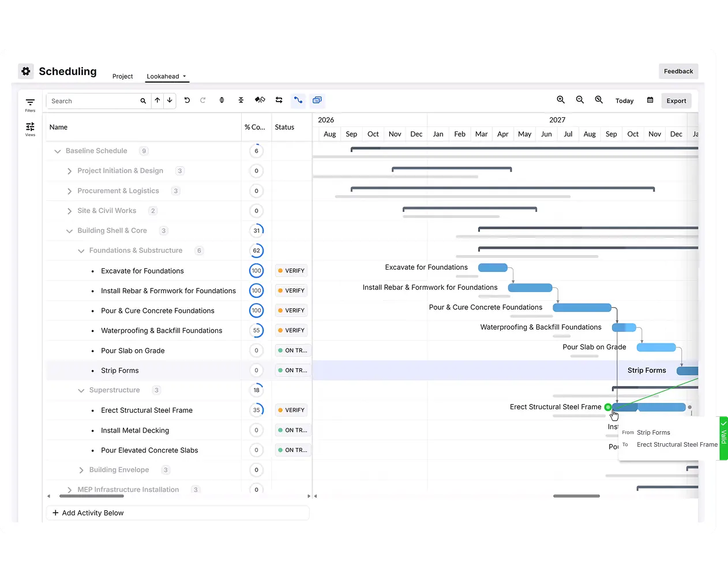Click the collapse all rows icon
The height and width of the screenshot is (583, 728).
tap(241, 100)
